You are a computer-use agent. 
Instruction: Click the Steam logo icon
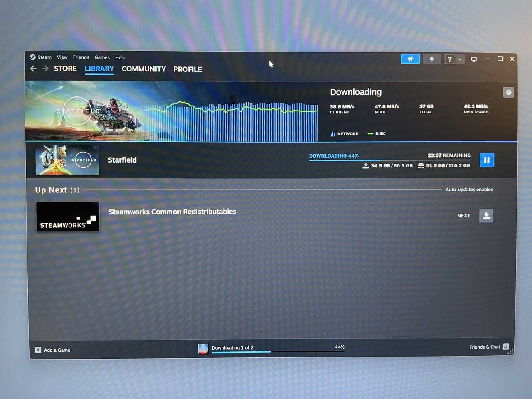(x=32, y=57)
